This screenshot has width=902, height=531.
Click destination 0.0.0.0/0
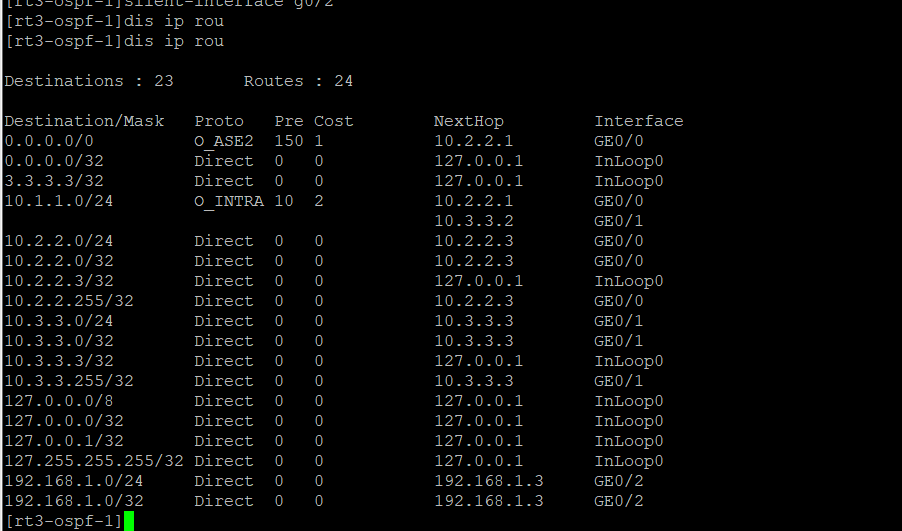point(49,141)
